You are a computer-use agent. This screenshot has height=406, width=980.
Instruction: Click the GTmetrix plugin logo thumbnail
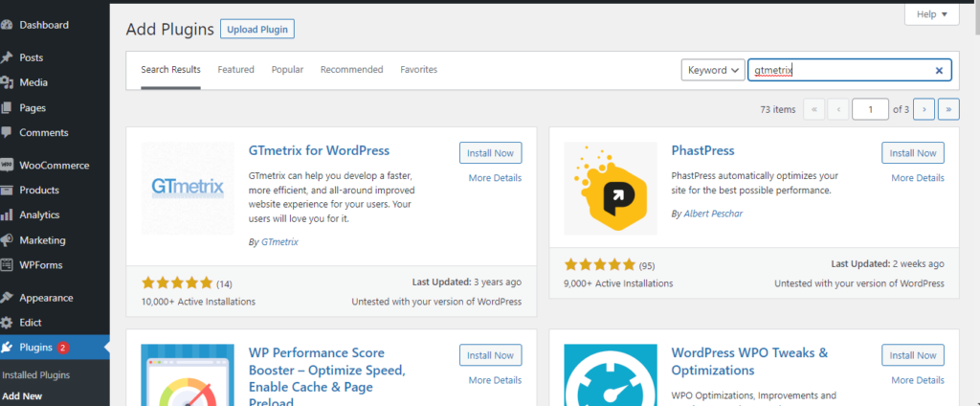189,189
